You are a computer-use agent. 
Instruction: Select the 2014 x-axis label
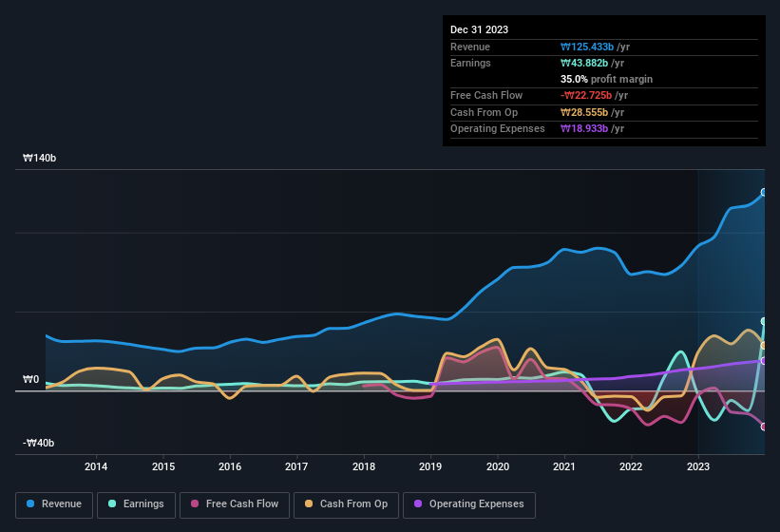[x=96, y=466]
